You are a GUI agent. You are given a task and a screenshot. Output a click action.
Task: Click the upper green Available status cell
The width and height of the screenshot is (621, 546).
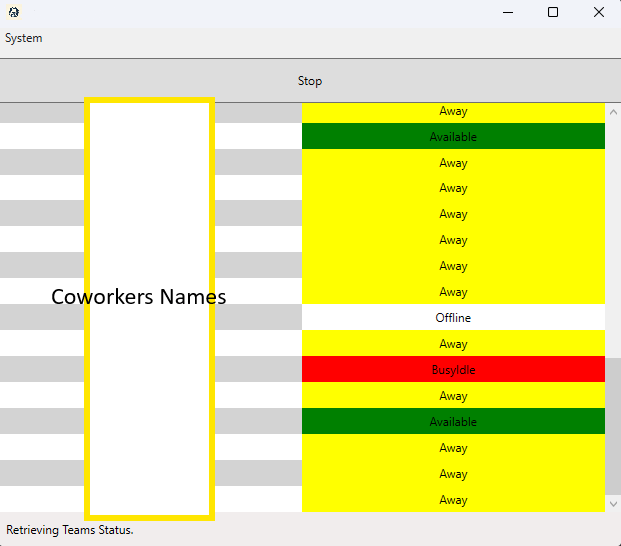click(453, 137)
